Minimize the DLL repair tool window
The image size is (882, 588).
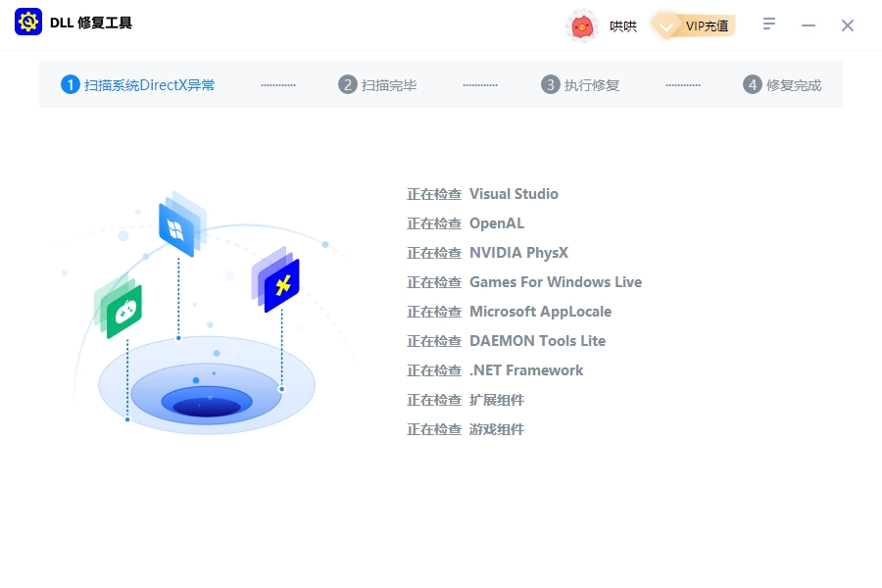(808, 25)
